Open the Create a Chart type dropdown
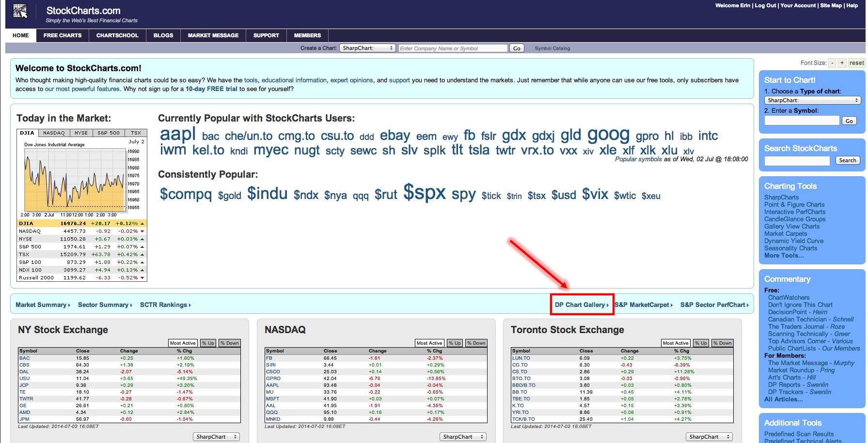Image resolution: width=868 pixels, height=443 pixels. pyautogui.click(x=368, y=48)
